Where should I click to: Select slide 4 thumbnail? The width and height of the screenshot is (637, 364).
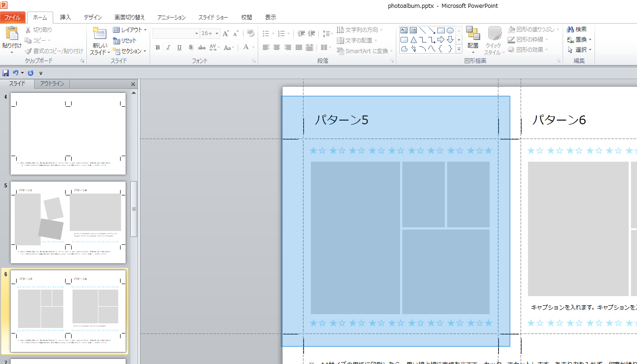68,133
